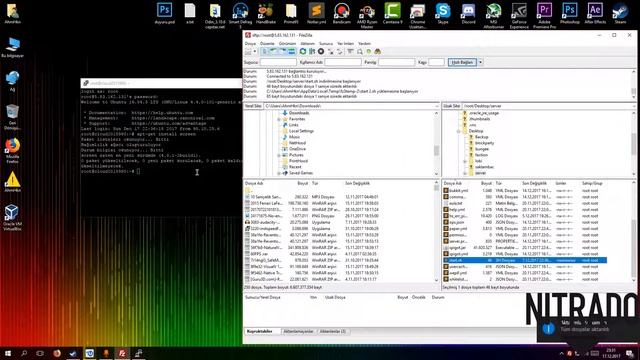Image resolution: width=640 pixels, height=360 pixels.
Task: Expand the lobi folder in remote tree
Action: point(465,161)
